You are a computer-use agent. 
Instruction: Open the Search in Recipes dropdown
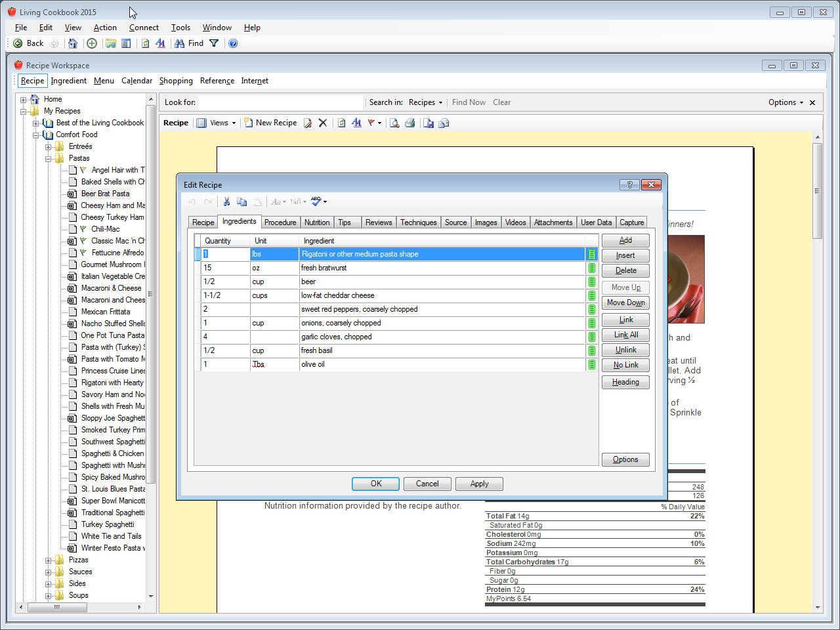pyautogui.click(x=425, y=102)
